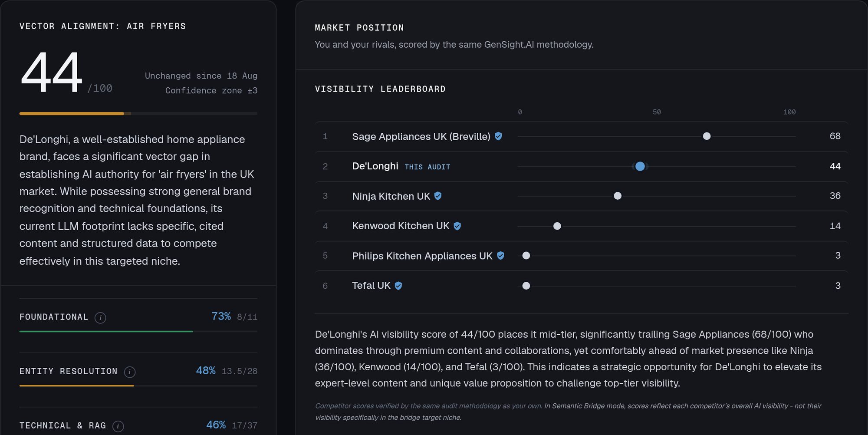
Task: Open the Technical & RAG info icon
Action: click(118, 426)
